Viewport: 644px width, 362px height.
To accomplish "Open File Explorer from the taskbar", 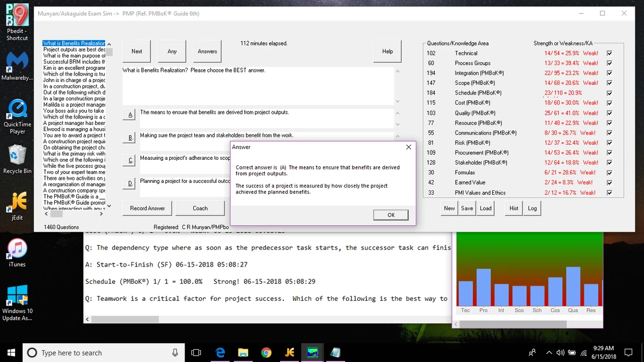I will pyautogui.click(x=243, y=352).
